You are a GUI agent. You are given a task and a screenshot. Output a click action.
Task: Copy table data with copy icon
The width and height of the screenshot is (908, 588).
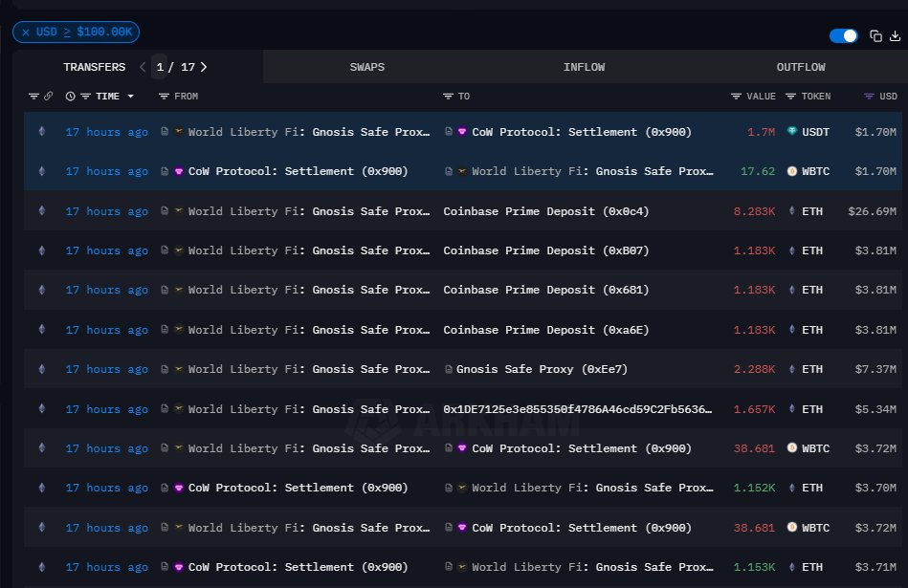pos(875,36)
